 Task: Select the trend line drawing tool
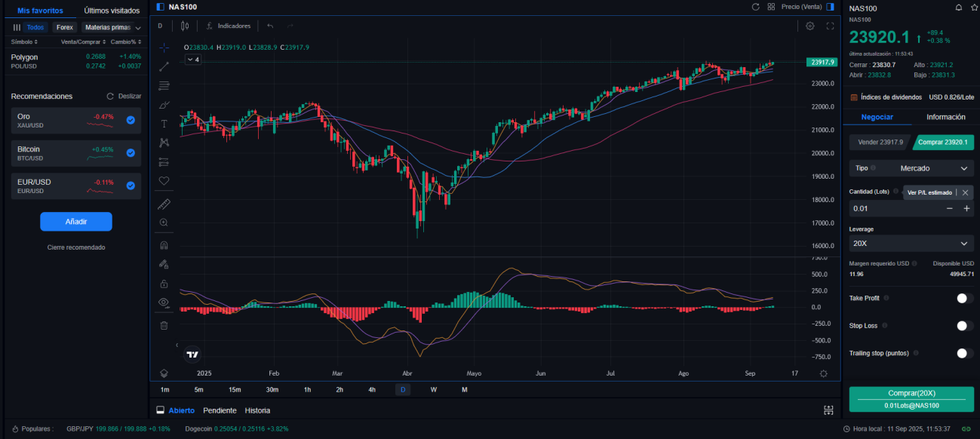pos(164,66)
